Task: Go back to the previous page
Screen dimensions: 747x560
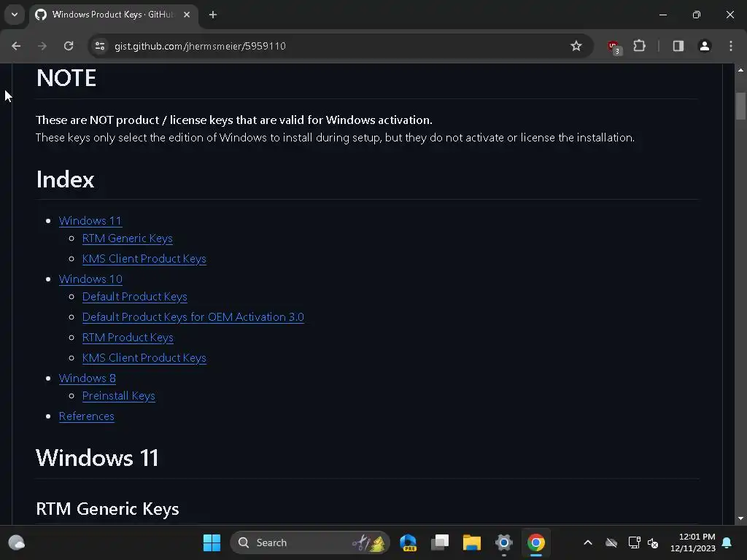Action: pos(16,46)
